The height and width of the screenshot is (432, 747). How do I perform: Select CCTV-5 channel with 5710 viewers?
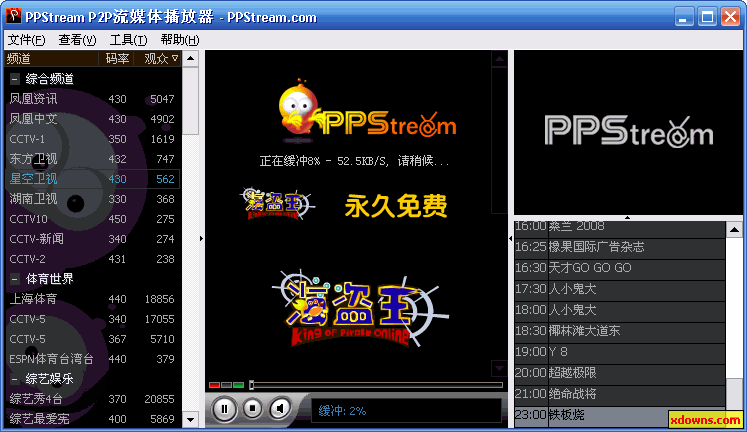point(92,339)
